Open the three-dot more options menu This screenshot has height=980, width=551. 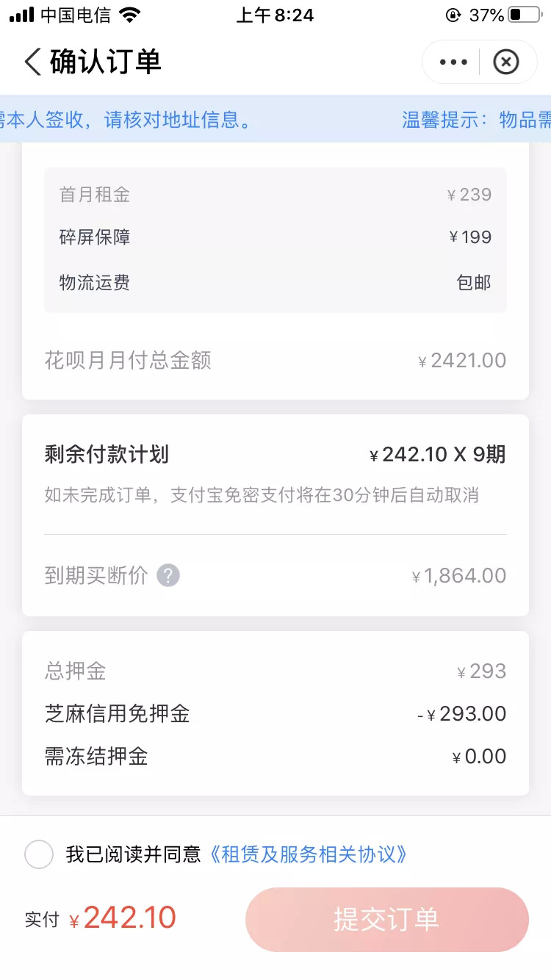(x=453, y=62)
